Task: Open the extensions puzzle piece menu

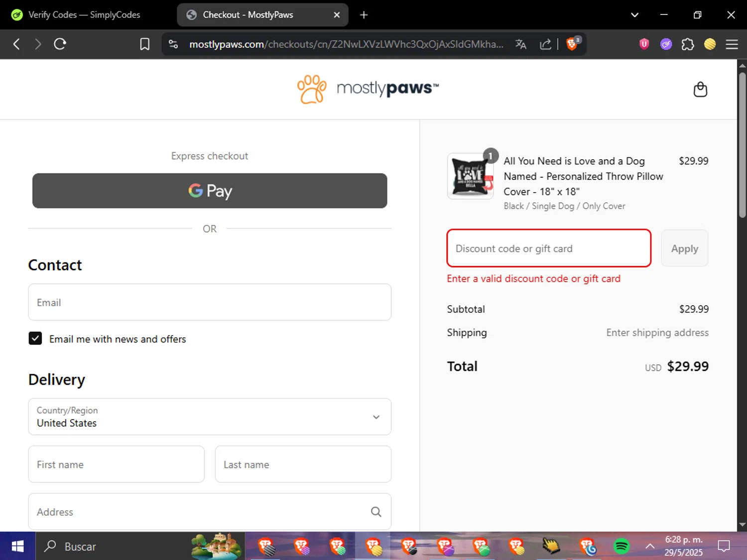Action: pyautogui.click(x=688, y=44)
